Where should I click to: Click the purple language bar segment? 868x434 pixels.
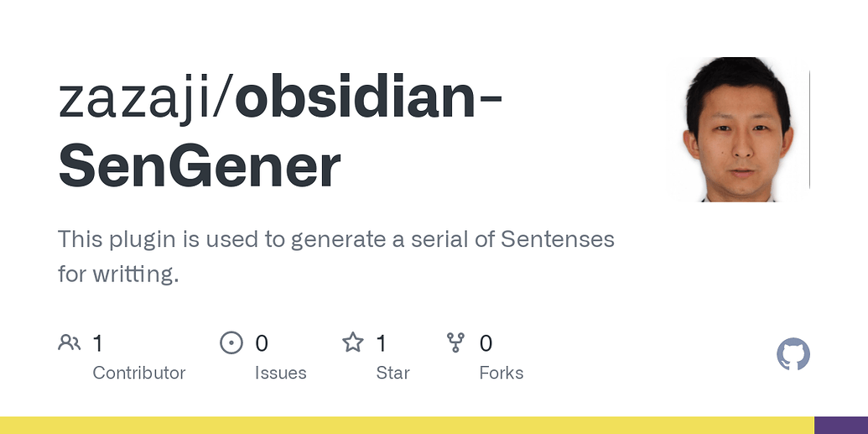(x=840, y=425)
